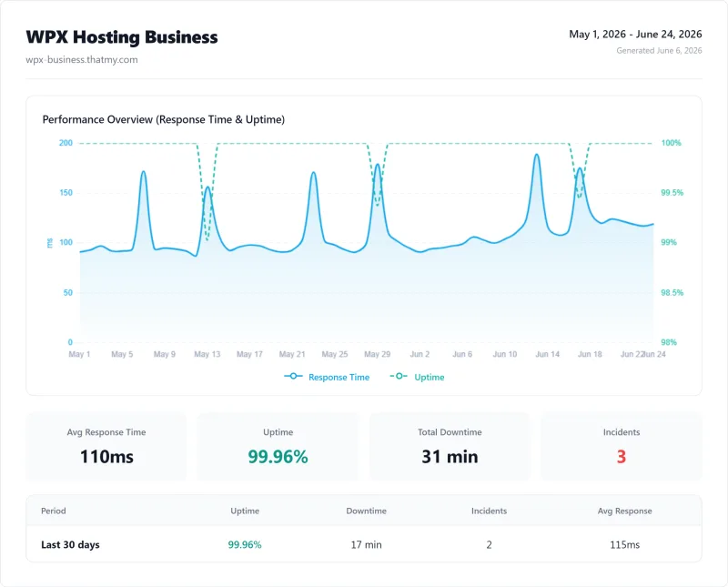Click the Total Downtime 31 min value
This screenshot has height=587, width=728.
[x=450, y=457]
